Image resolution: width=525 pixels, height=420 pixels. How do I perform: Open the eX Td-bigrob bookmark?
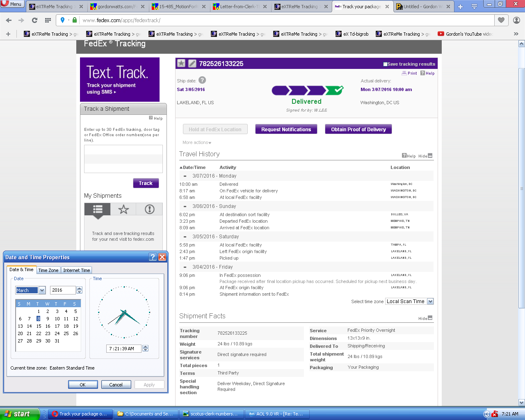tap(352, 34)
